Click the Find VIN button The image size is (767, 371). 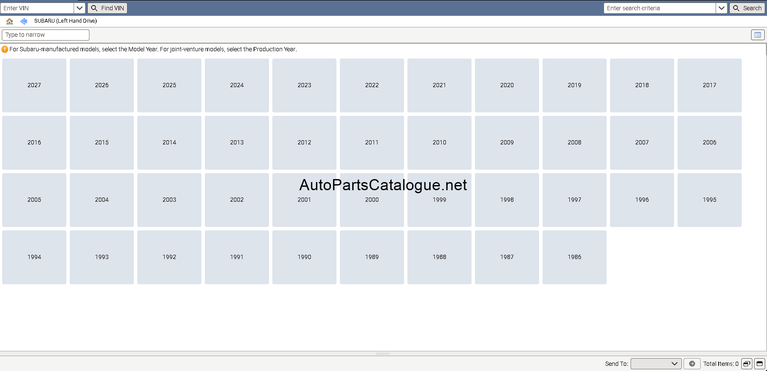(108, 8)
